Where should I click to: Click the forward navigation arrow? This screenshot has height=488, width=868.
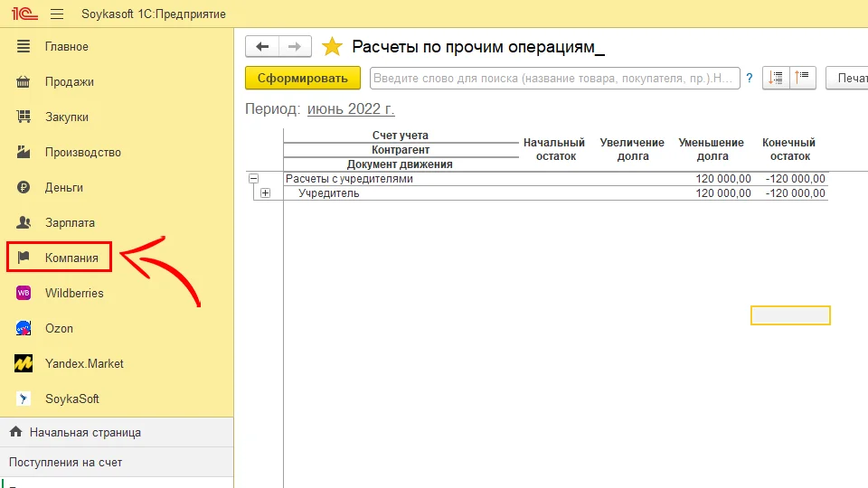(295, 47)
